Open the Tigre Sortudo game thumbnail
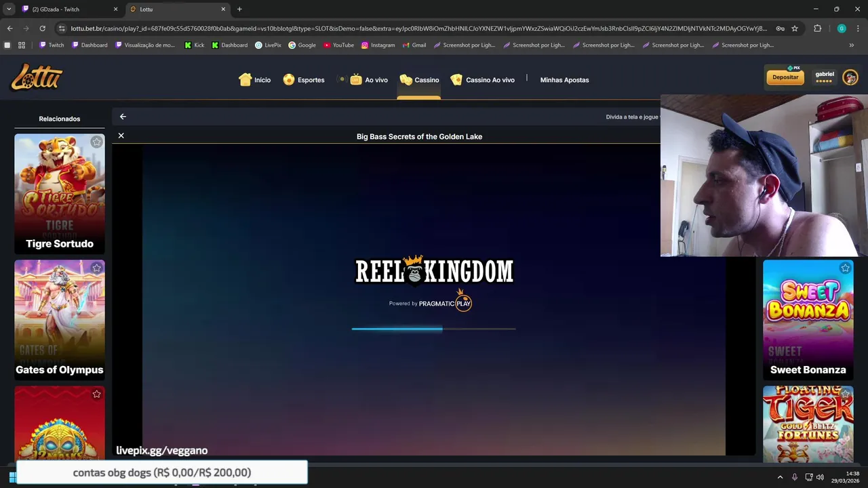Viewport: 868px width, 488px height. (60, 194)
